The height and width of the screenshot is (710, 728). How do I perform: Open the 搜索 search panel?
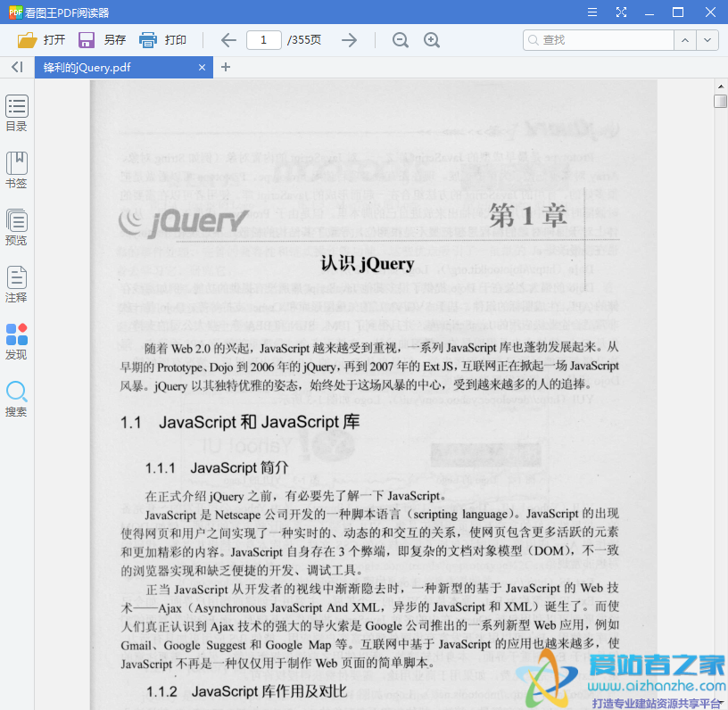coord(17,399)
